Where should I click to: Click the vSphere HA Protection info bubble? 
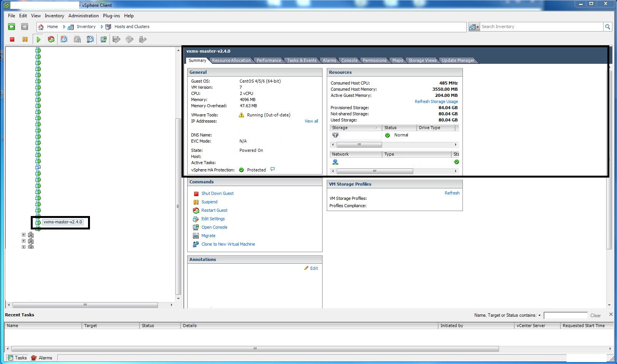[273, 169]
